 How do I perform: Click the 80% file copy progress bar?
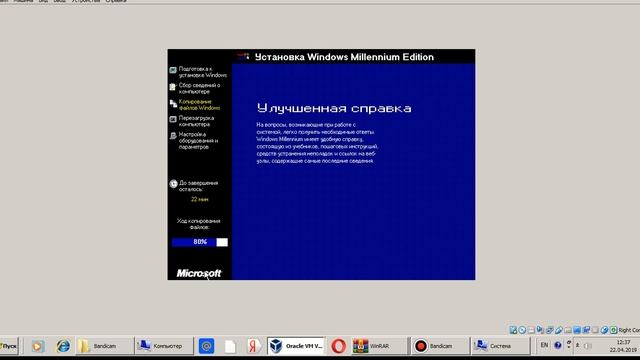pos(200,242)
